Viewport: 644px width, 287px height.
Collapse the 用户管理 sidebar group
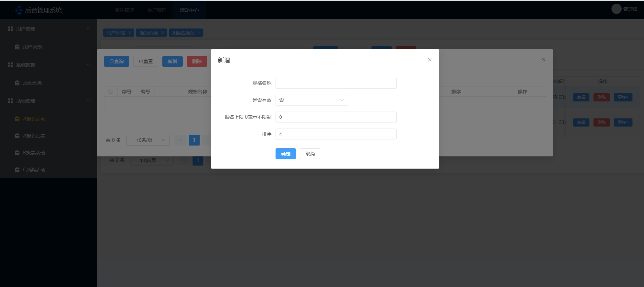(88, 29)
